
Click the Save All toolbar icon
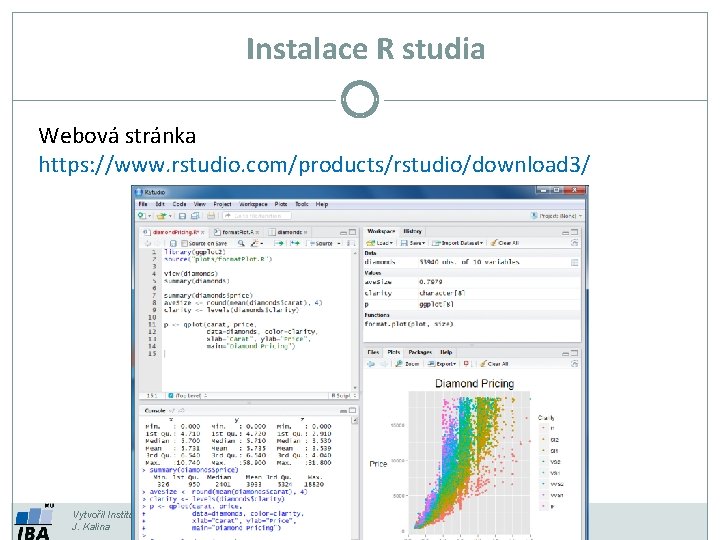click(195, 215)
